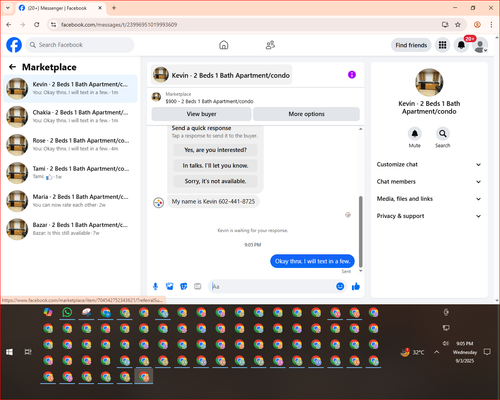The image size is (500, 400).
Task: Open the Rose apartment conversation
Action: click(70, 145)
